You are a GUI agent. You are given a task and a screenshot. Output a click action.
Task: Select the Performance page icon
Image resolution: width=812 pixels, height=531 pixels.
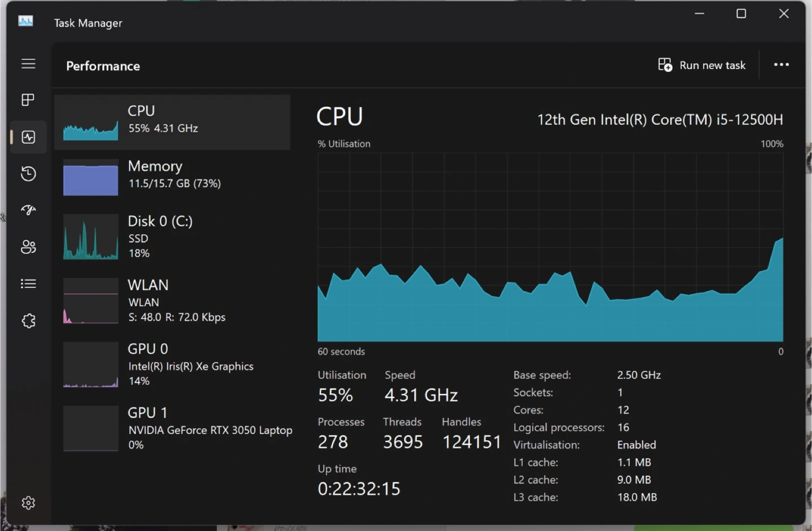(x=28, y=137)
